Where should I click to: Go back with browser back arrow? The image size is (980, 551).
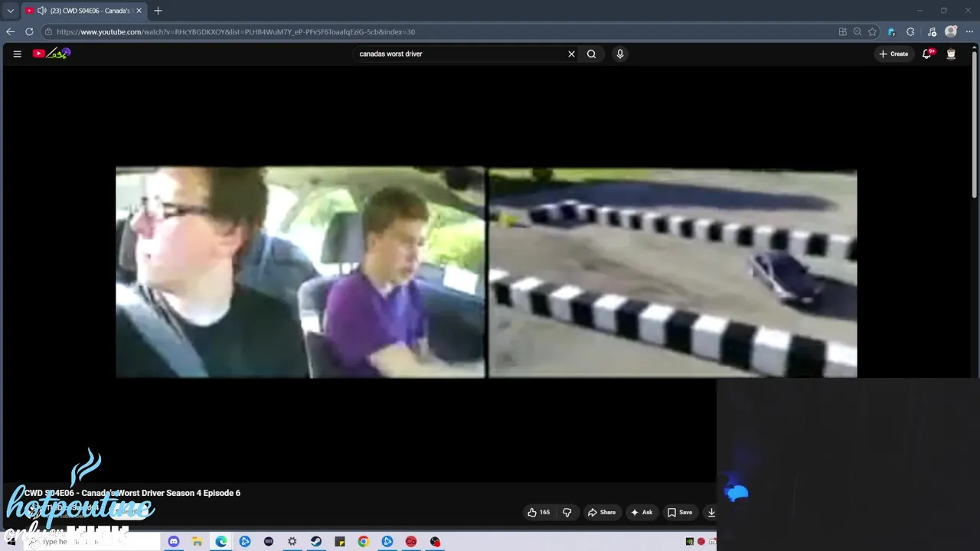click(x=10, y=31)
